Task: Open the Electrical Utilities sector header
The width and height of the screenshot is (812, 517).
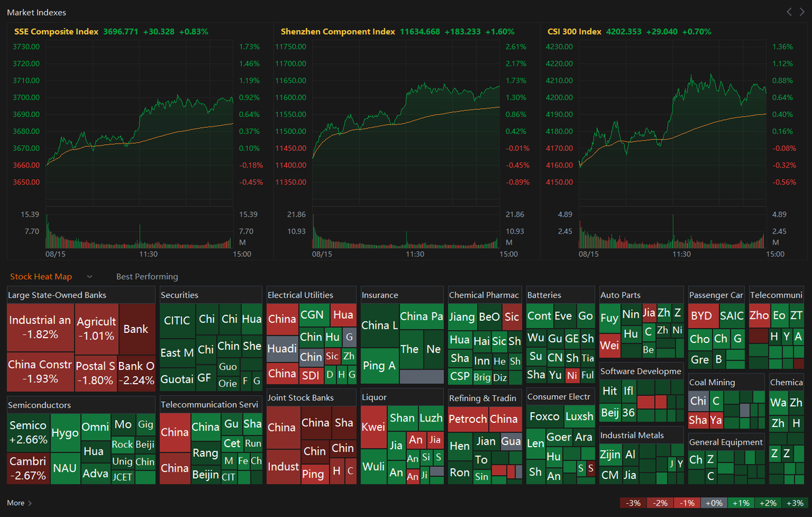Action: [311, 295]
